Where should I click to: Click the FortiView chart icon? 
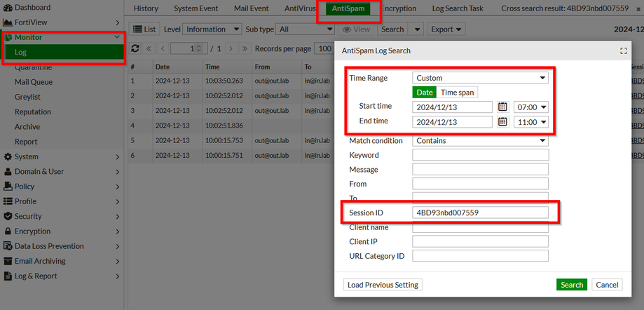coord(8,22)
